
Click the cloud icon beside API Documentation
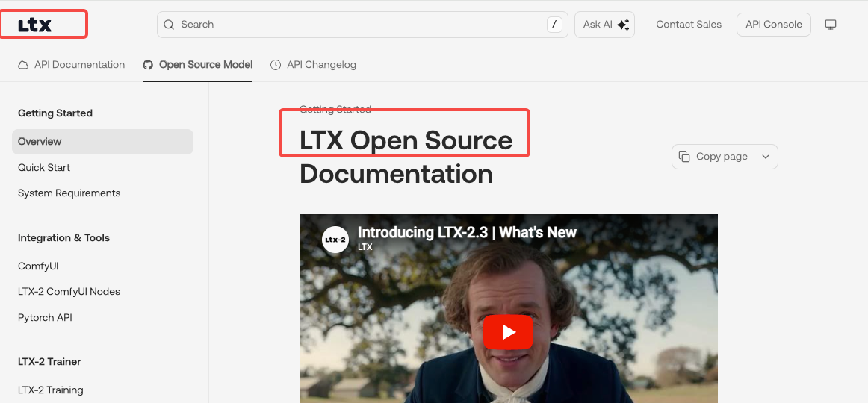click(x=23, y=65)
